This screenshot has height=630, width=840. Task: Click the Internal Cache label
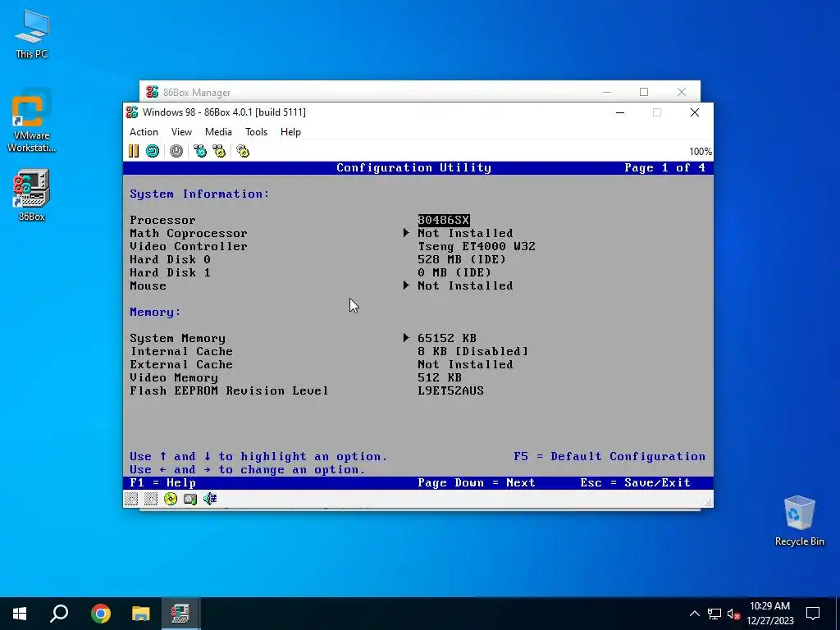(x=181, y=351)
